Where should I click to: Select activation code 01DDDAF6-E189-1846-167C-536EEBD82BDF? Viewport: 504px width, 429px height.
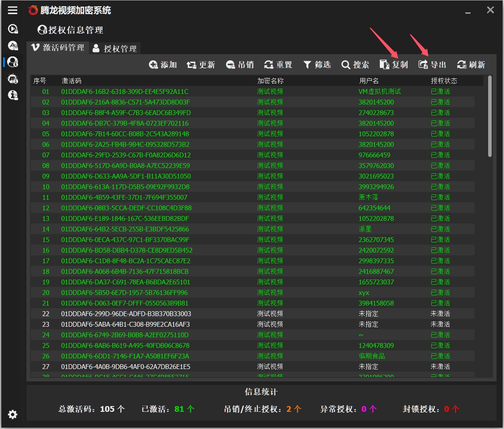tap(125, 219)
